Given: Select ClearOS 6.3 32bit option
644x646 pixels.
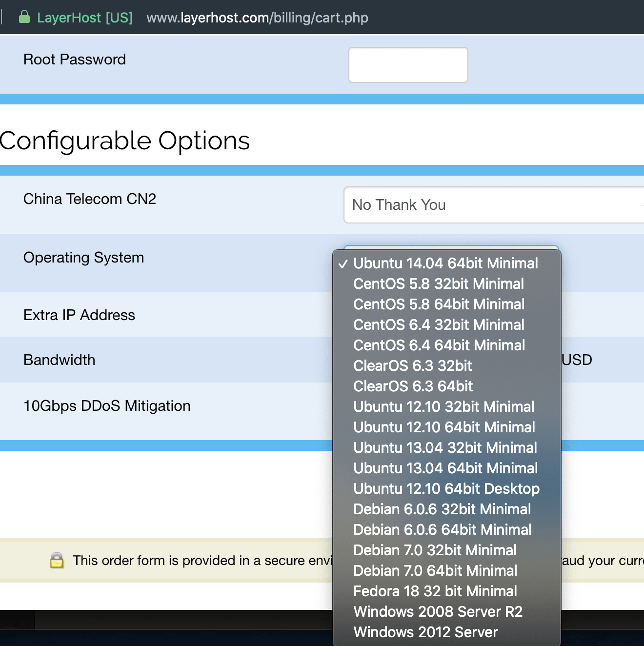Looking at the screenshot, I should [413, 366].
